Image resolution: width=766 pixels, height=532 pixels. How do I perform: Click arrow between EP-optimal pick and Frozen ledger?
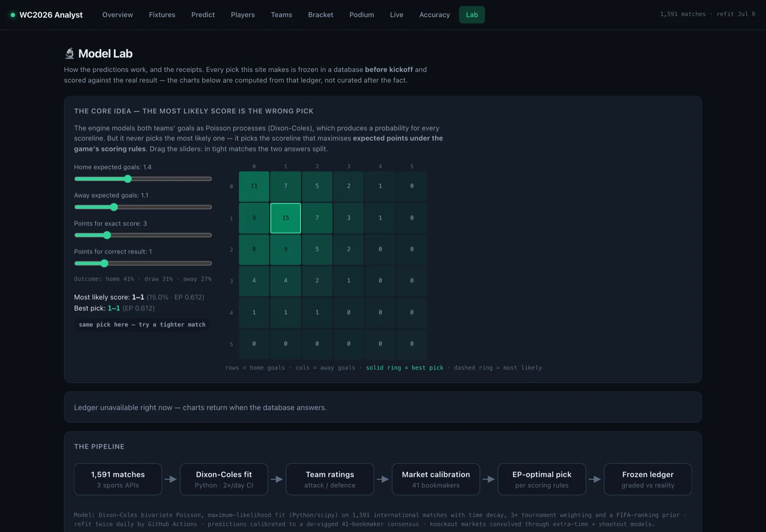(x=595, y=479)
